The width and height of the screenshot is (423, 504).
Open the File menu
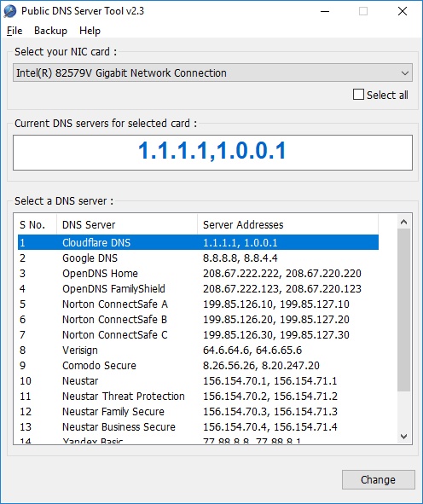click(14, 31)
